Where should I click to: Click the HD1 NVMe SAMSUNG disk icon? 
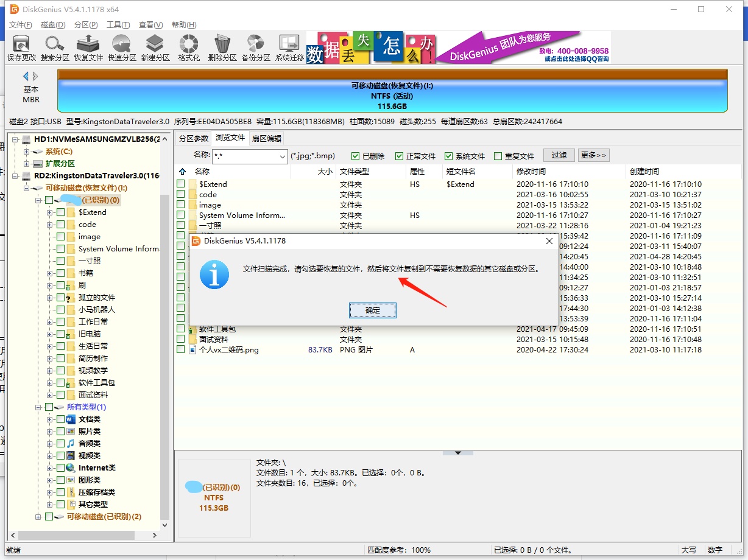26,140
